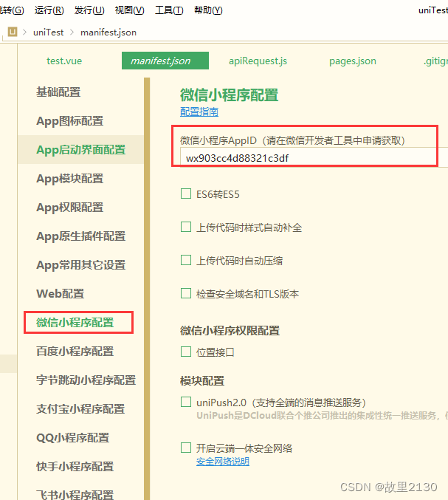This screenshot has width=448, height=500.
Task: Tick the uniPush2.0 module checkbox
Action: (186, 402)
